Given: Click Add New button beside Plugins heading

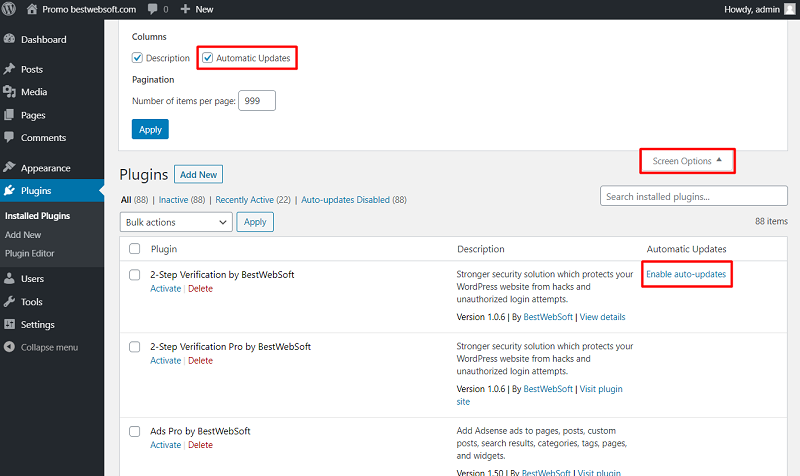Looking at the screenshot, I should coord(198,174).
